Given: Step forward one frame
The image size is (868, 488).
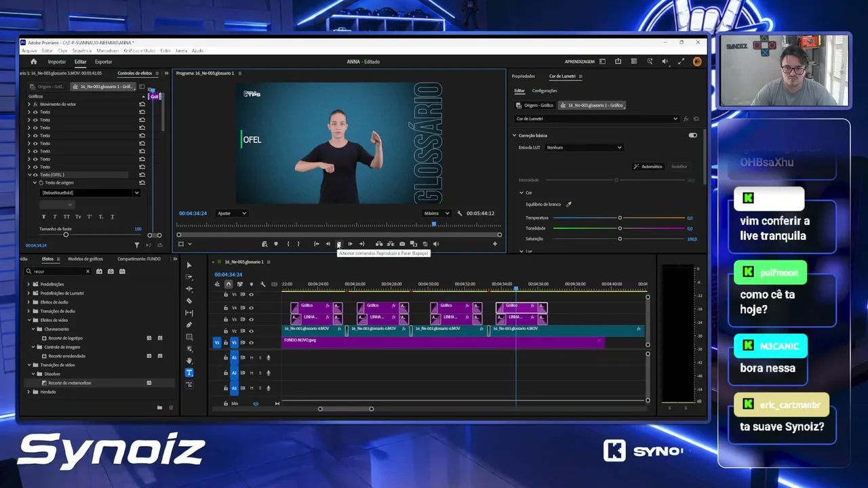Looking at the screenshot, I should click(350, 244).
